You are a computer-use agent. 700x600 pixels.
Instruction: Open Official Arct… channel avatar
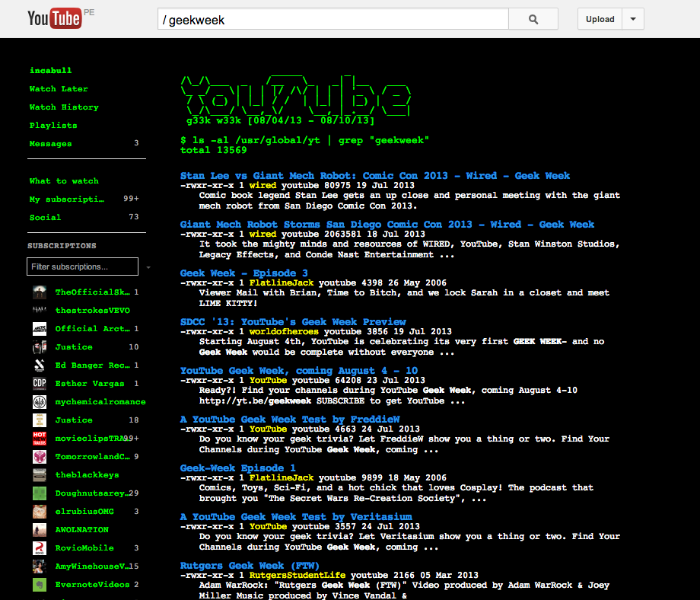tap(40, 329)
